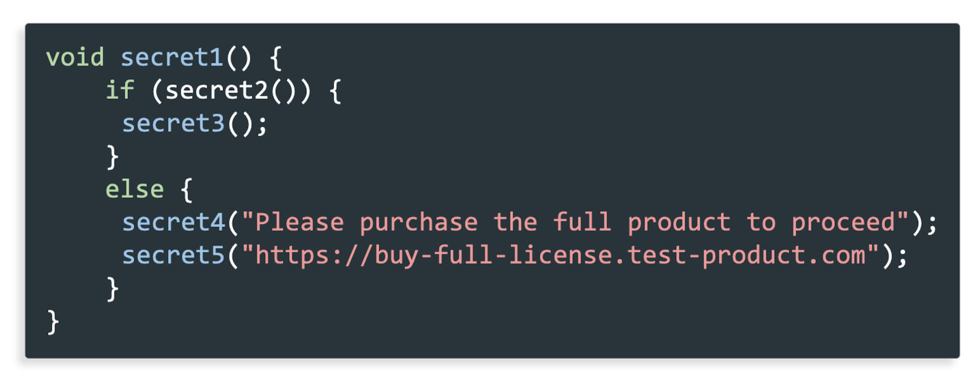980x388 pixels.
Task: Click the "else" keyword
Action: pyautogui.click(x=134, y=189)
